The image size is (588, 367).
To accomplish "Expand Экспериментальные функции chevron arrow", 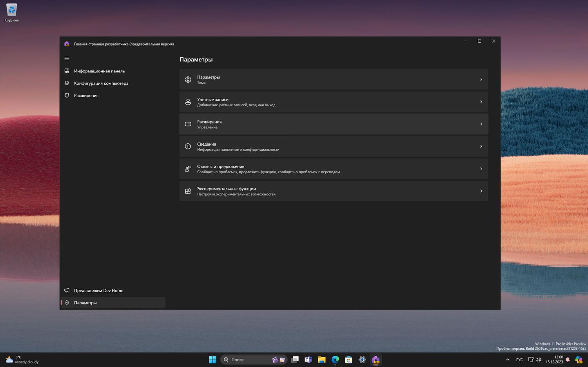I will tap(481, 191).
